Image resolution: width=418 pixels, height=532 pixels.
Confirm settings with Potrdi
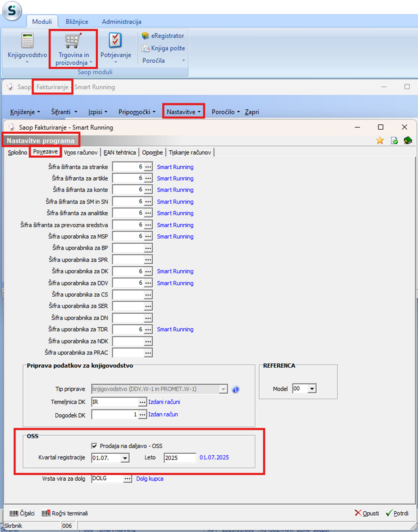tap(397, 513)
